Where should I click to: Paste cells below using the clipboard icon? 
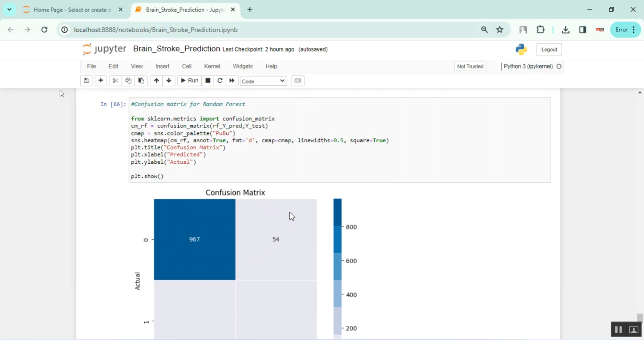[x=141, y=81]
